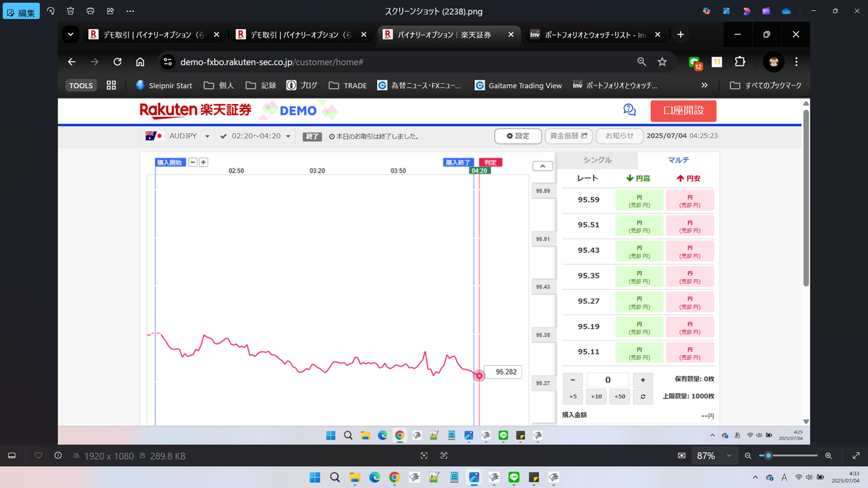
Task: Select the バイナリーオプション｜楽天証券 tab
Action: point(449,35)
